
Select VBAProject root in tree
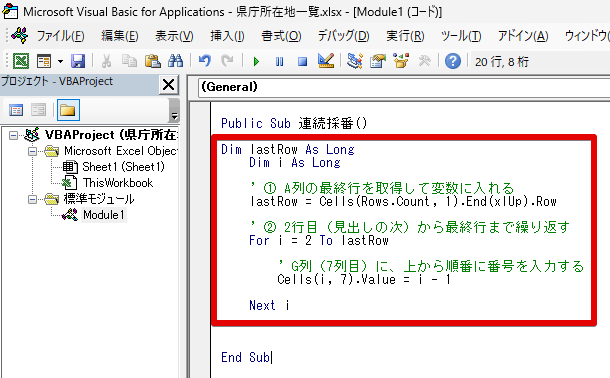pos(112,135)
